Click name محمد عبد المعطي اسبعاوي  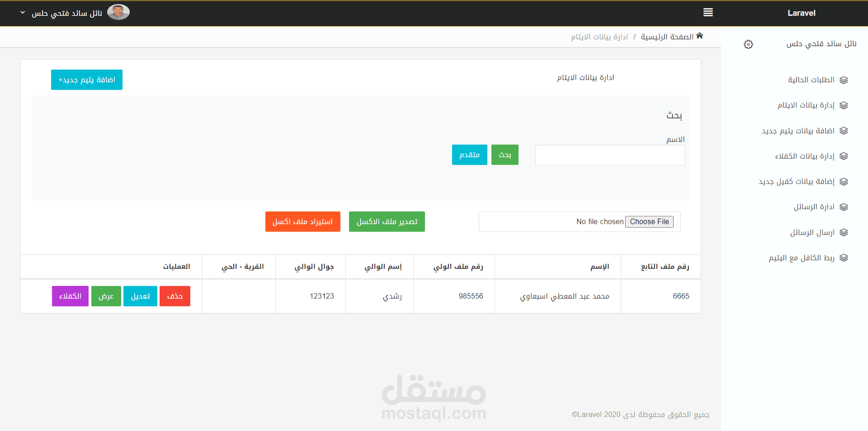point(565,296)
